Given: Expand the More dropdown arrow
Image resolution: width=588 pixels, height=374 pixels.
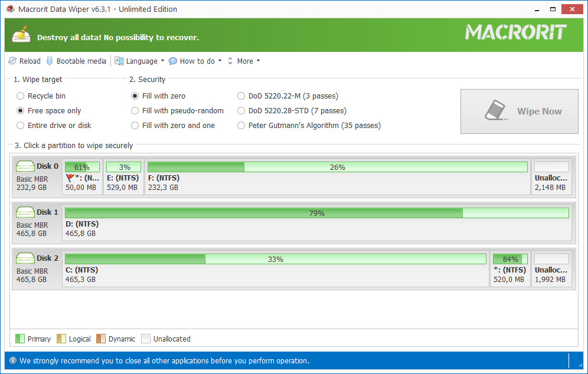Looking at the screenshot, I should (x=258, y=61).
